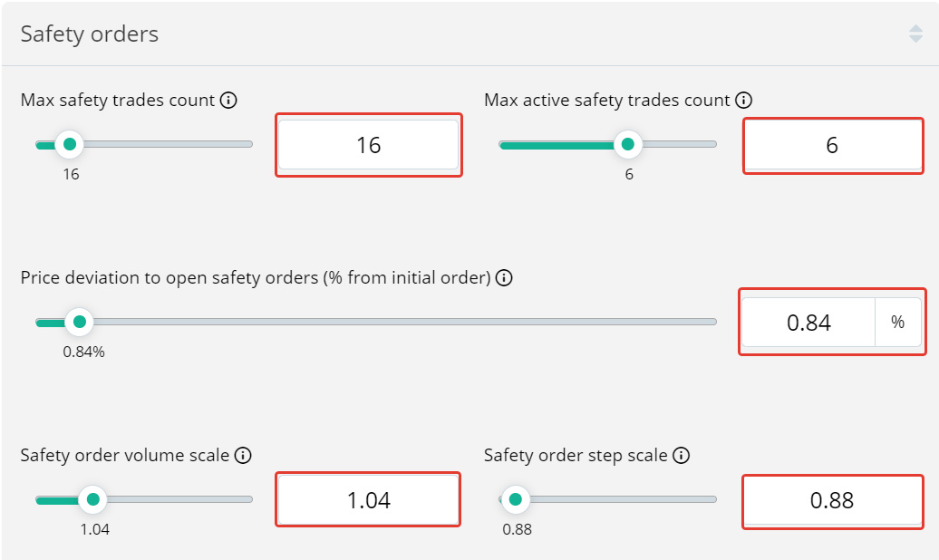The image size is (939, 560).
Task: Click info icon for Max active safety trades
Action: click(x=744, y=101)
